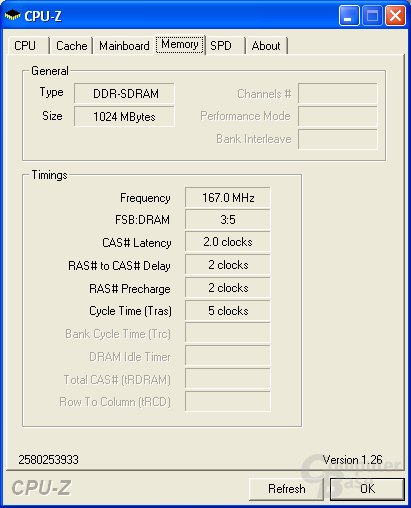Confirm with the OK button

(367, 489)
